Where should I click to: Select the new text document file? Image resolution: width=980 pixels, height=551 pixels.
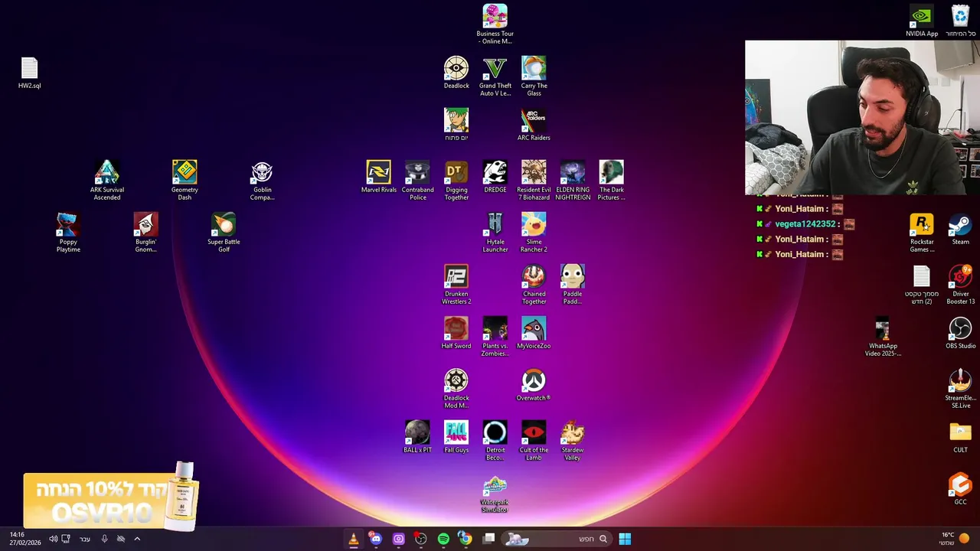pos(922,285)
